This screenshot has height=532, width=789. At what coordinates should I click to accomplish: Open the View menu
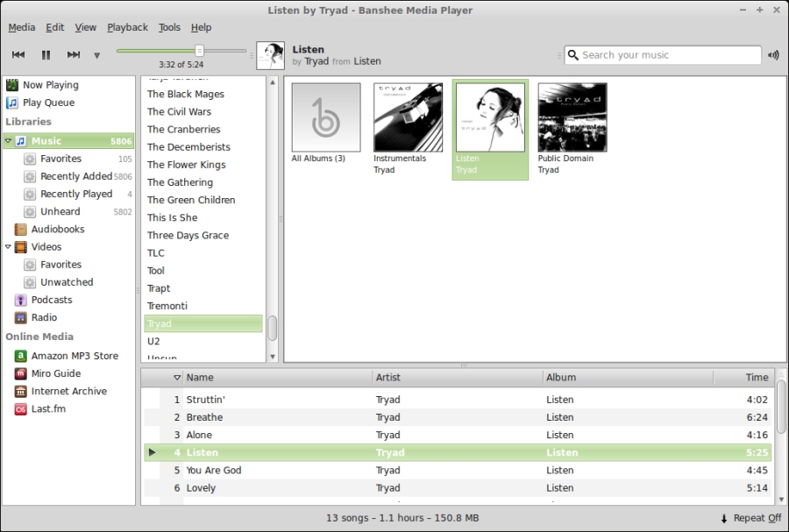[x=86, y=27]
